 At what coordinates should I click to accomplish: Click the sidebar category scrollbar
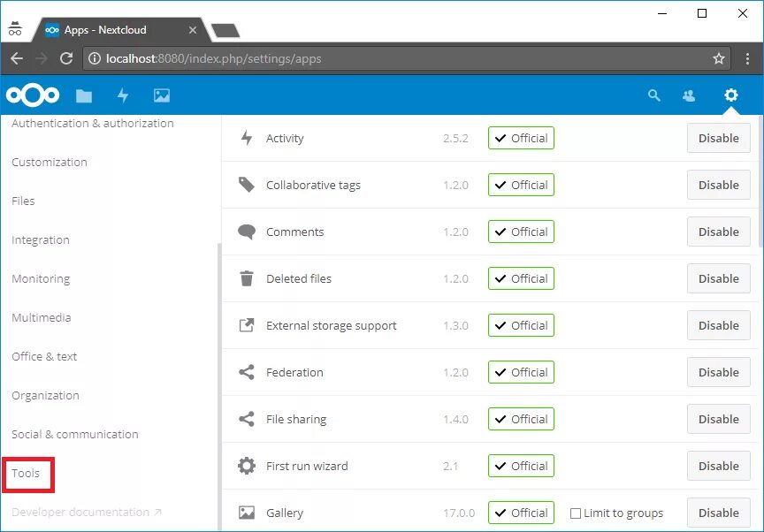tap(219, 387)
